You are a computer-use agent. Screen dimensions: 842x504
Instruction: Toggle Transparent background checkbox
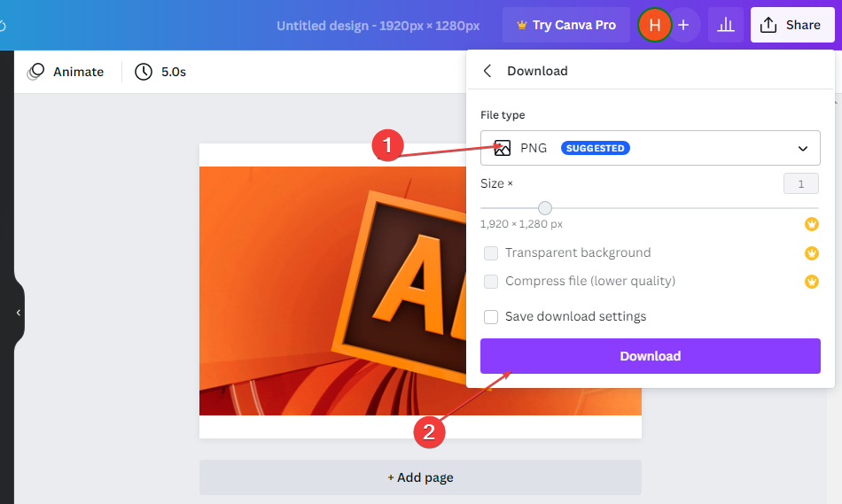point(491,252)
